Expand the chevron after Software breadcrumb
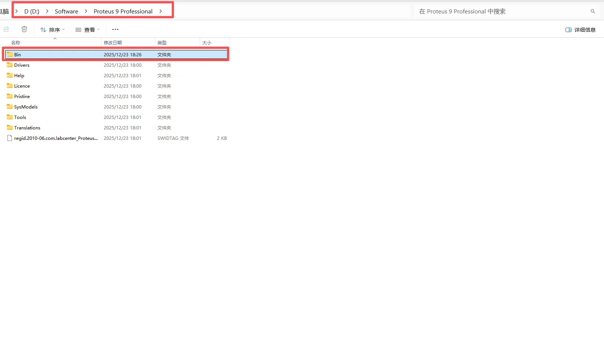604x364 pixels. coord(86,12)
